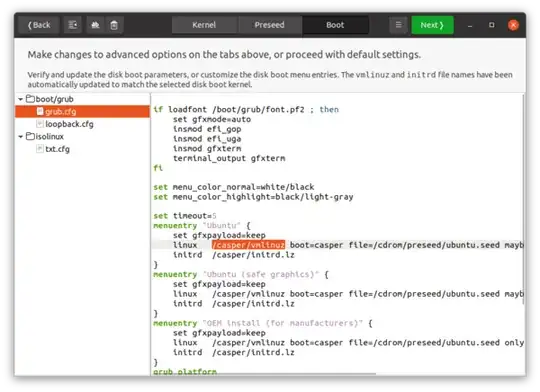Open the txt.cfg file
Image resolution: width=540 pixels, height=392 pixels.
tap(82, 149)
